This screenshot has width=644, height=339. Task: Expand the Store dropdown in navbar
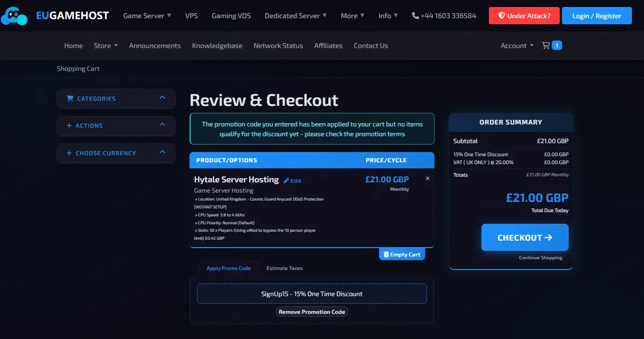[x=106, y=45]
